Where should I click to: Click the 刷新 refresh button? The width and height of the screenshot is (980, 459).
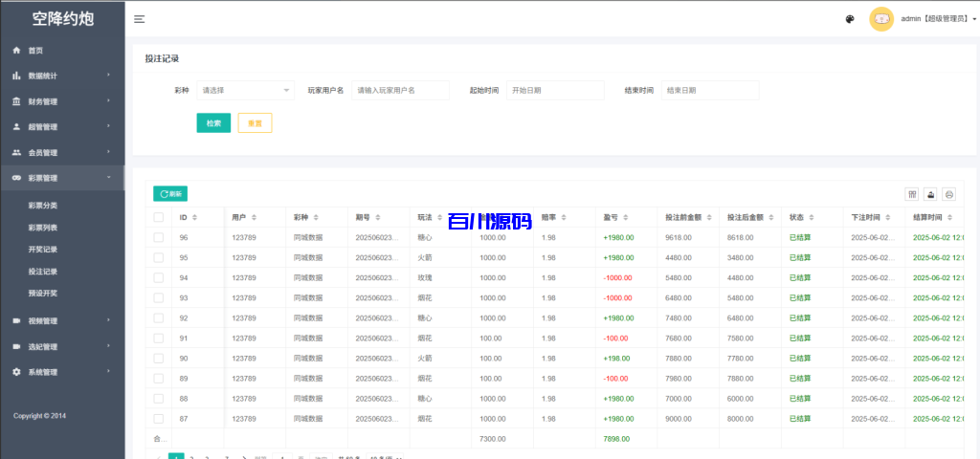pyautogui.click(x=170, y=194)
